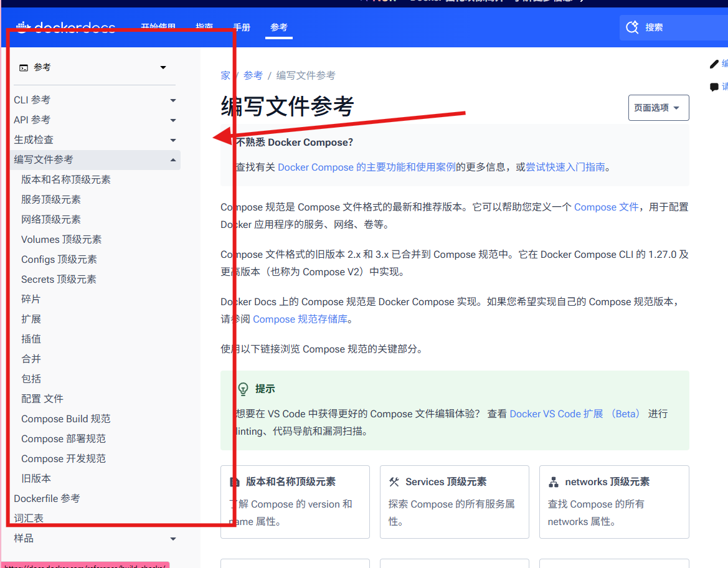Open Configs 顶级元素 sidebar item
The image size is (728, 568).
59,260
